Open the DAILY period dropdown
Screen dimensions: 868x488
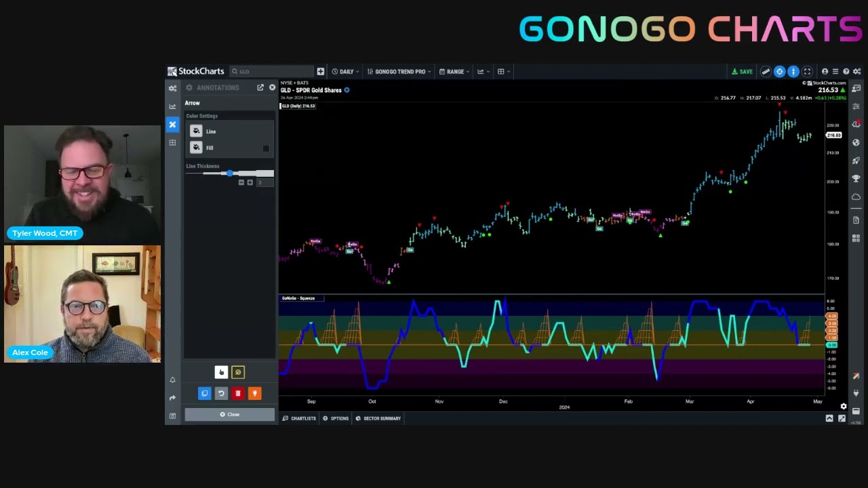pos(346,71)
